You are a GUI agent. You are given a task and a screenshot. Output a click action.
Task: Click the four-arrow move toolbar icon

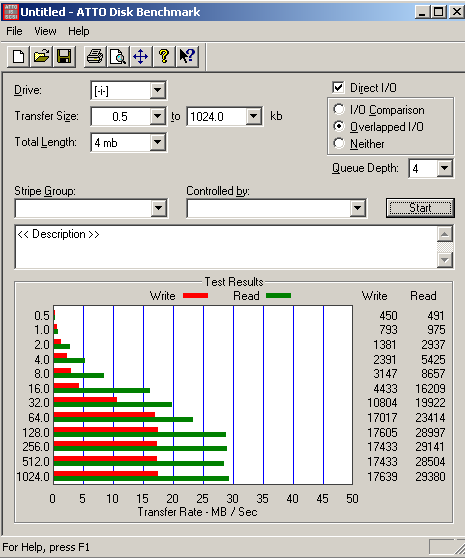pyautogui.click(x=141, y=56)
